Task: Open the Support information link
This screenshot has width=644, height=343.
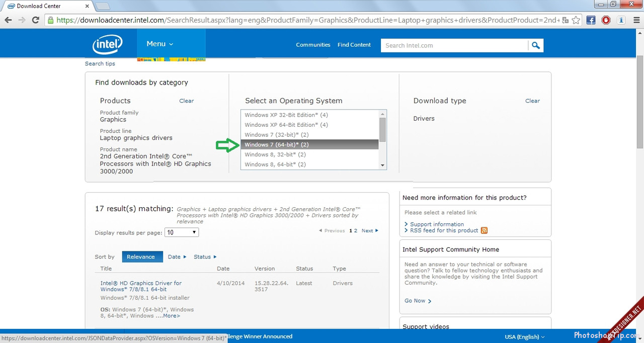Action: point(437,224)
